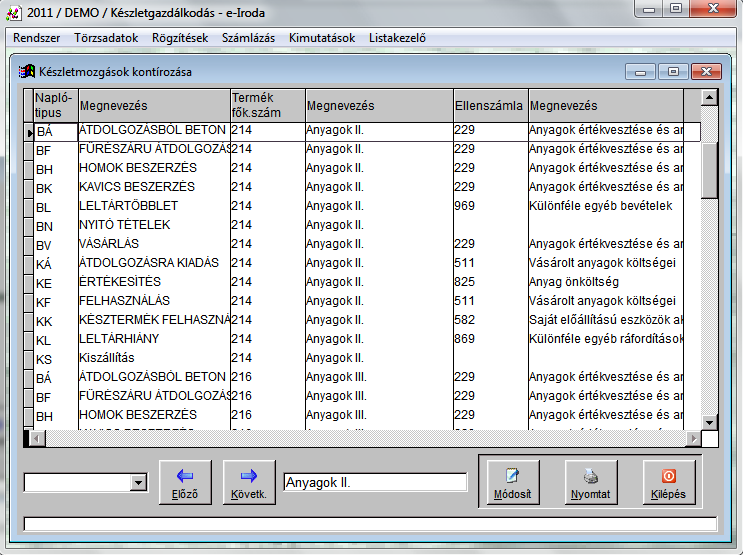Open the Törzsadatok menu
743x555 pixels.
pos(106,38)
